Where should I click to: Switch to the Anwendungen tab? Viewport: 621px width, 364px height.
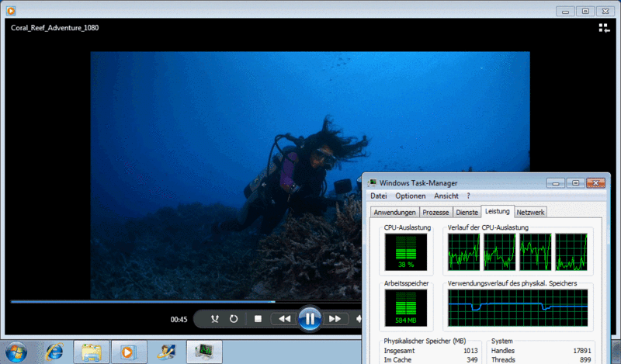coord(394,212)
